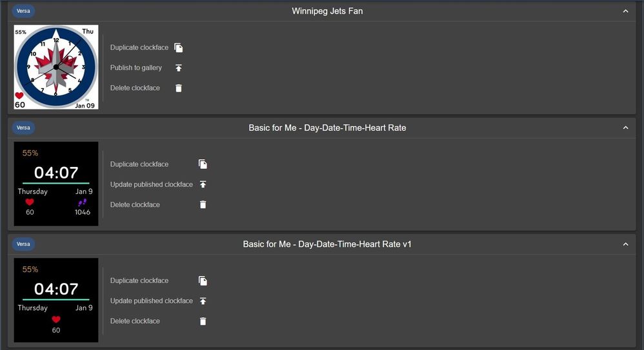
Task: Click update published icon for Heart Rate v1
Action: click(203, 301)
